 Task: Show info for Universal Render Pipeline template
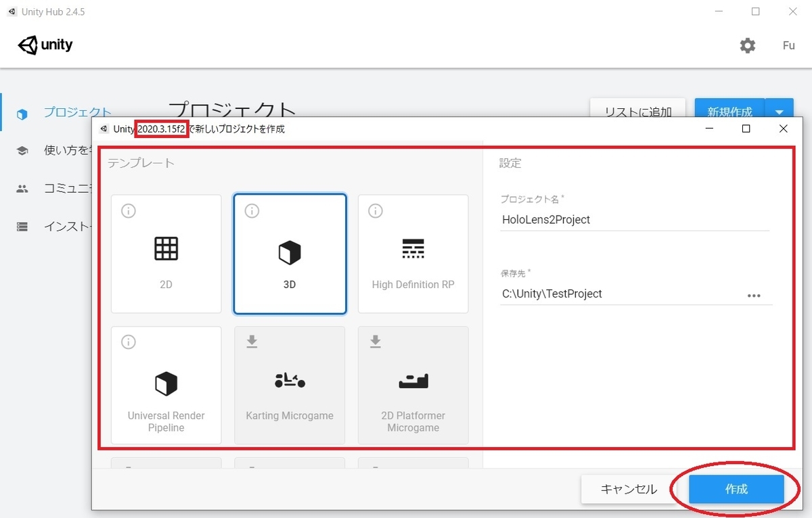128,342
